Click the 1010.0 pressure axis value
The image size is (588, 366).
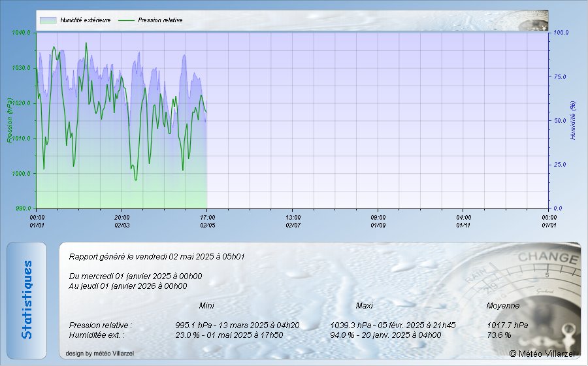click(x=22, y=139)
